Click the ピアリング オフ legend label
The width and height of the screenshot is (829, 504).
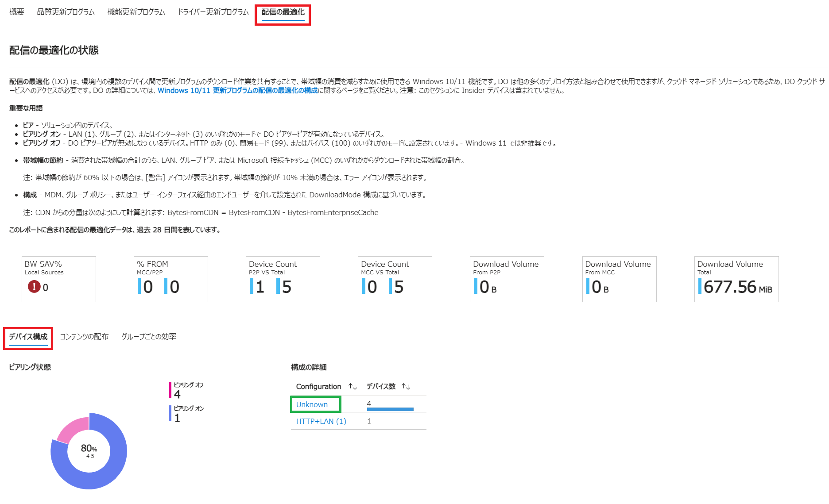189,385
